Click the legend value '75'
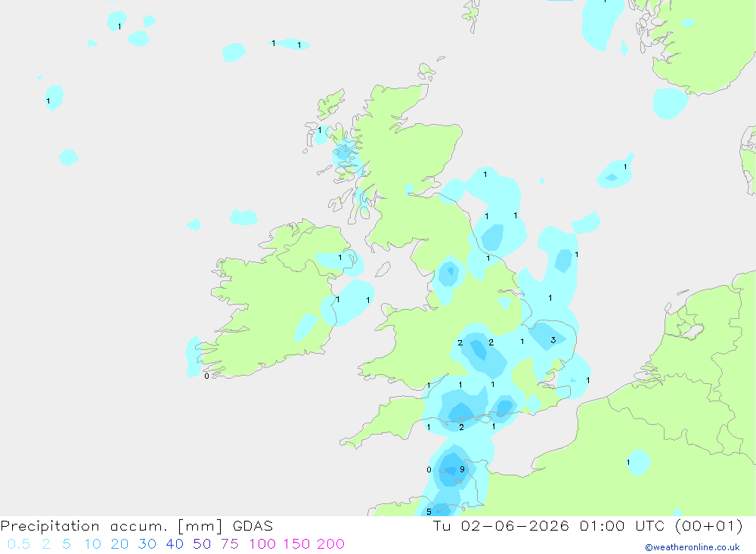The height and width of the screenshot is (554, 756). pos(230,544)
